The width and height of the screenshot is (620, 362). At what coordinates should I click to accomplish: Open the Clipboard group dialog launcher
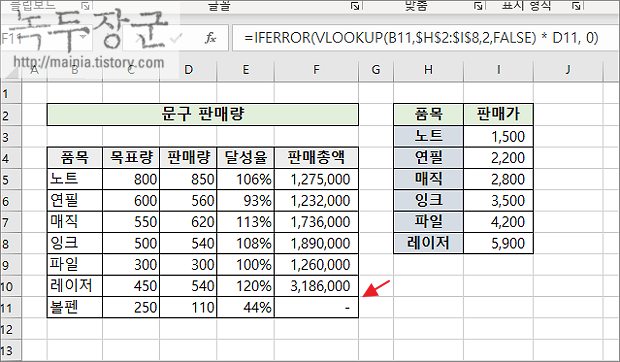pos(86,6)
